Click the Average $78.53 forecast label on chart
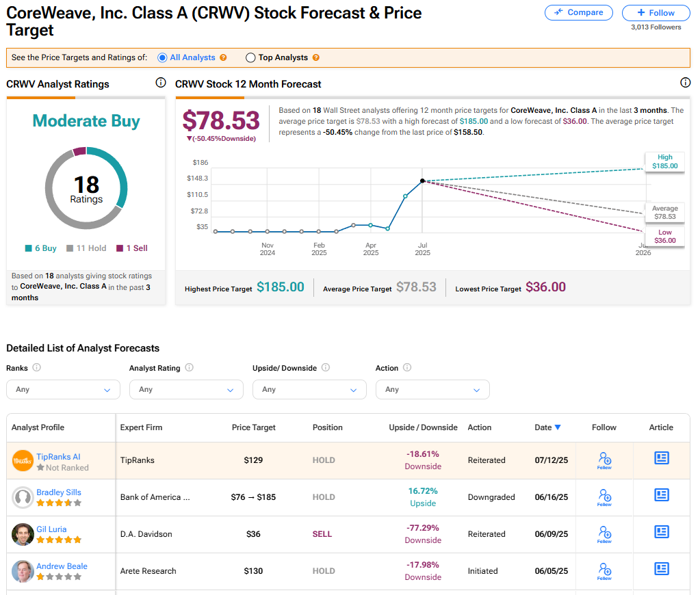Screen dimensions: 700x595 (x=664, y=213)
